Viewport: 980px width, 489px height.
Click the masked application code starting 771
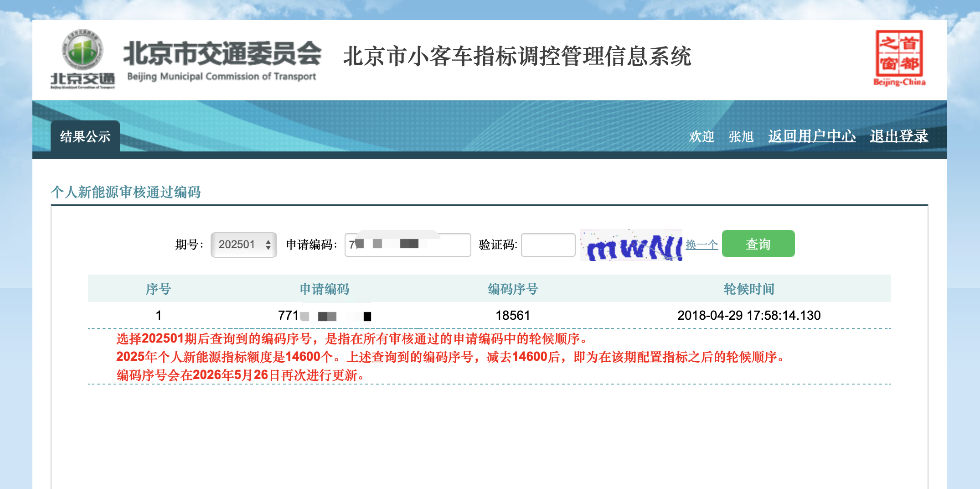coord(325,315)
